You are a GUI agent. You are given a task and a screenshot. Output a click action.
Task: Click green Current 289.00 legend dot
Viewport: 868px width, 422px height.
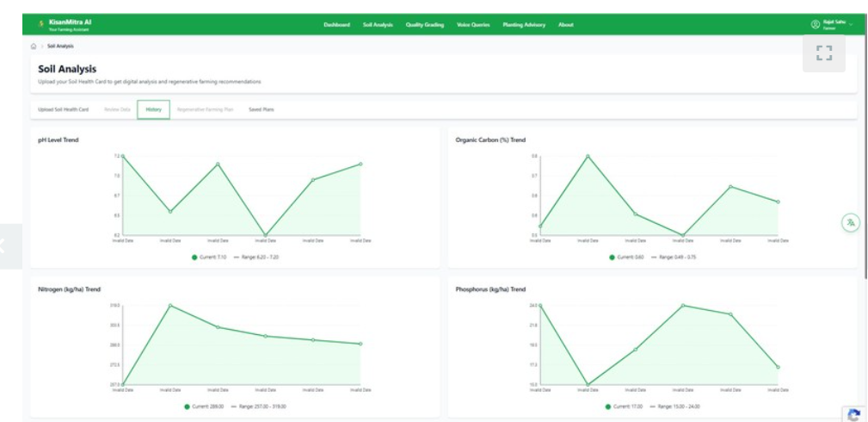click(x=188, y=406)
